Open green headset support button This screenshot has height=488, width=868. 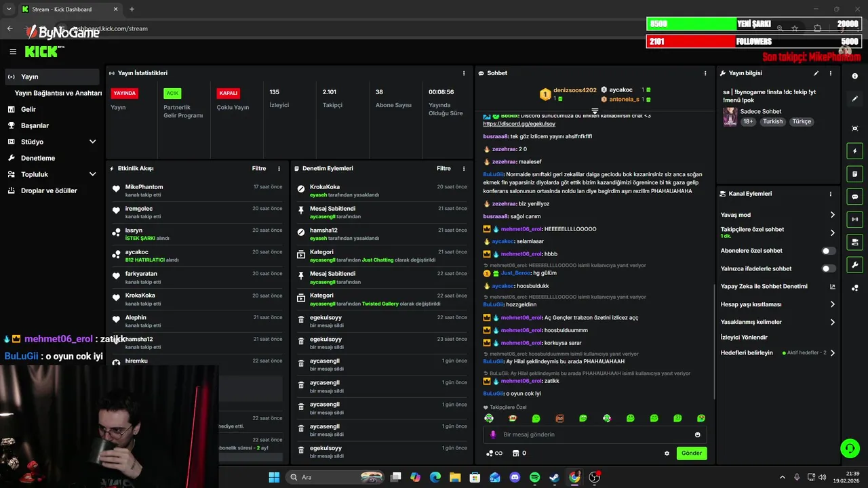[850, 448]
